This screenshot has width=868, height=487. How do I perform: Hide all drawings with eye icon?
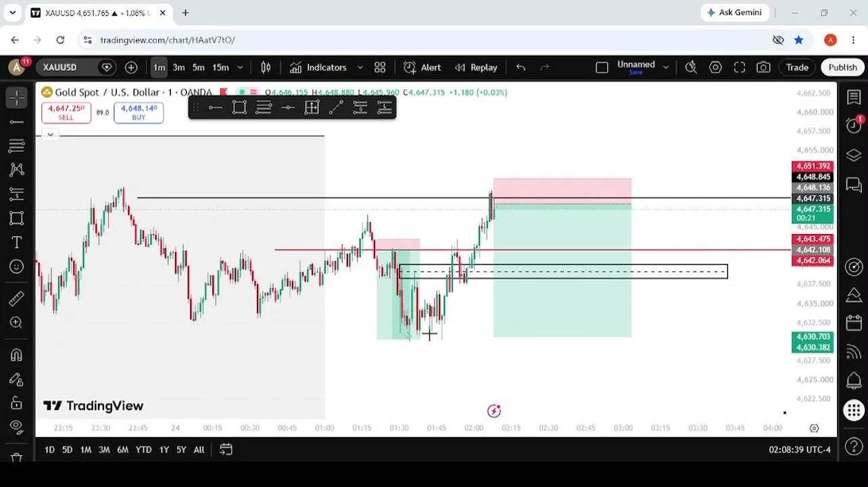point(17,427)
